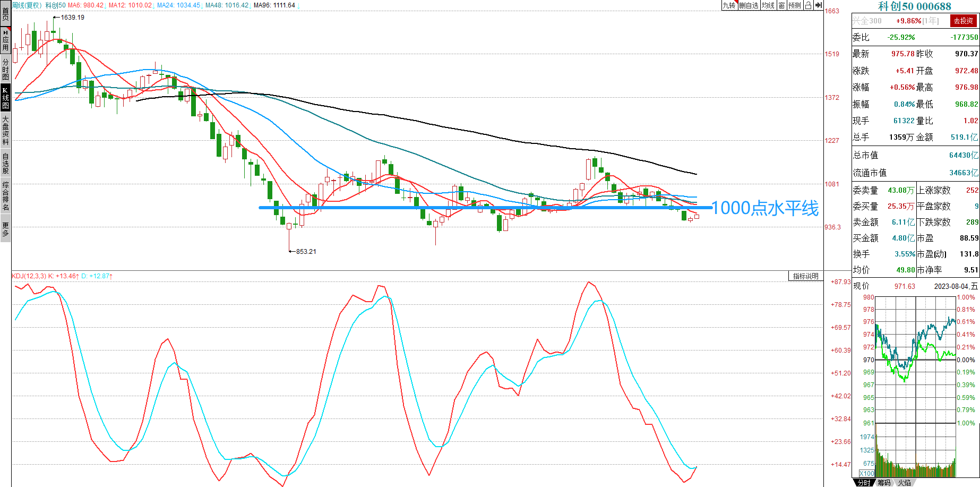Screen dimensions: 980x487
Task: Select the 火焰 tab at bottom
Action: [905, 483]
